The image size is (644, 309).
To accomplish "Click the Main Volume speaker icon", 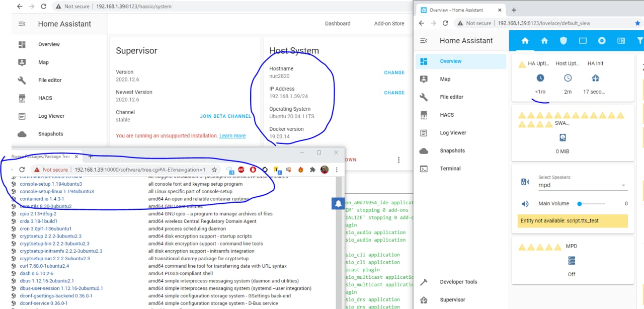I will click(x=525, y=204).
